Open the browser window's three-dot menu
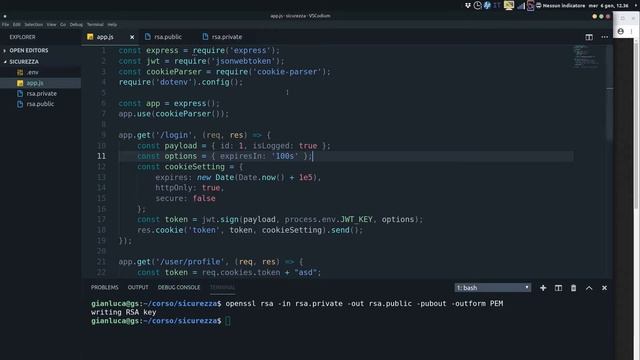Screen dimensions: 640x360 (x=631, y=31)
